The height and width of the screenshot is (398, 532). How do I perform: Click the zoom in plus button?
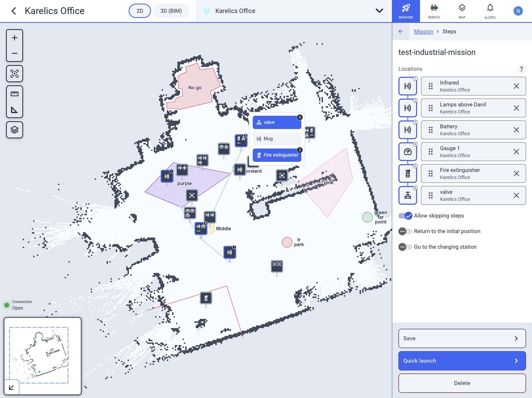coord(15,38)
